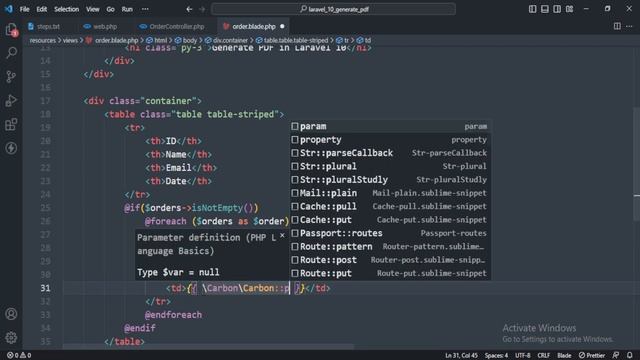This screenshot has width=640, height=360.
Task: Choose Route::post suggestion
Action: (x=390, y=260)
